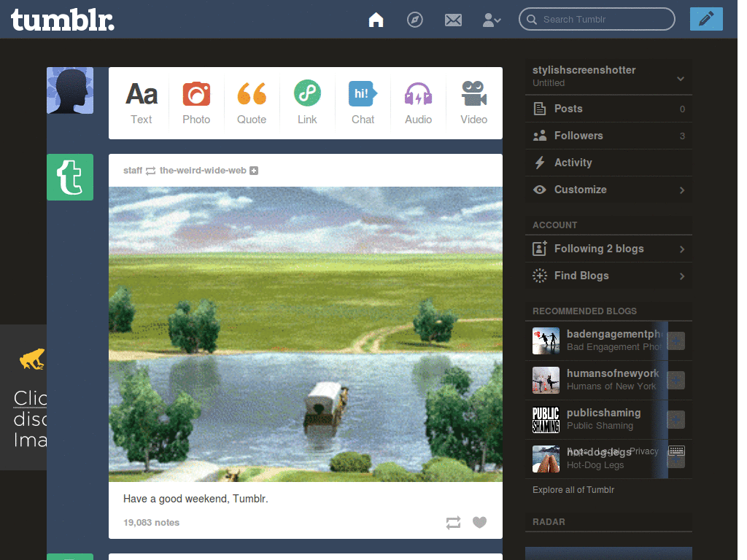The image size is (747, 560).
Task: Open Posts in sidebar
Action: pos(608,109)
